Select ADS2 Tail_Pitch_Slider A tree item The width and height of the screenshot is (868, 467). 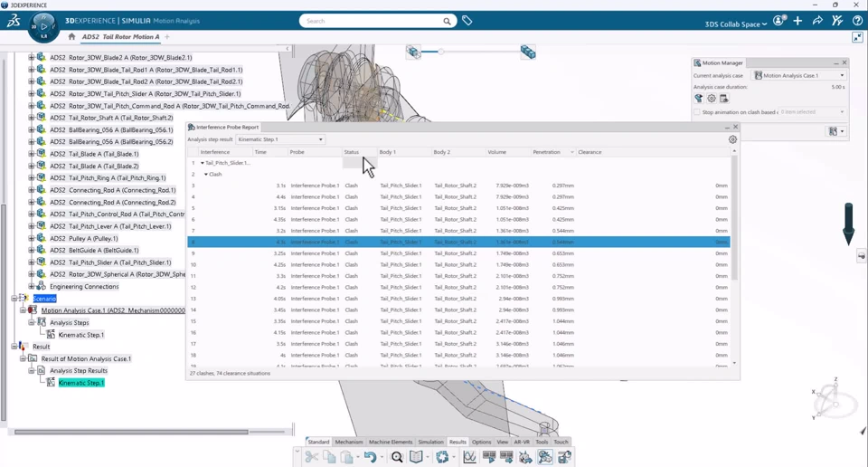click(x=110, y=262)
